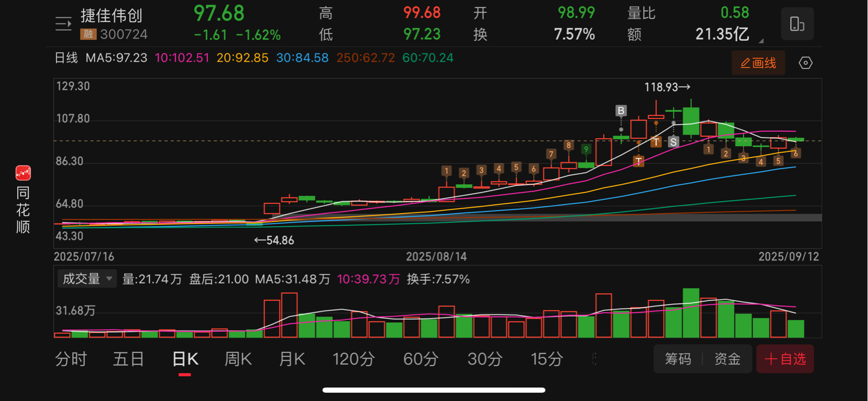This screenshot has width=868, height=401.
Task: Tap current price 97.68
Action: coord(219,13)
